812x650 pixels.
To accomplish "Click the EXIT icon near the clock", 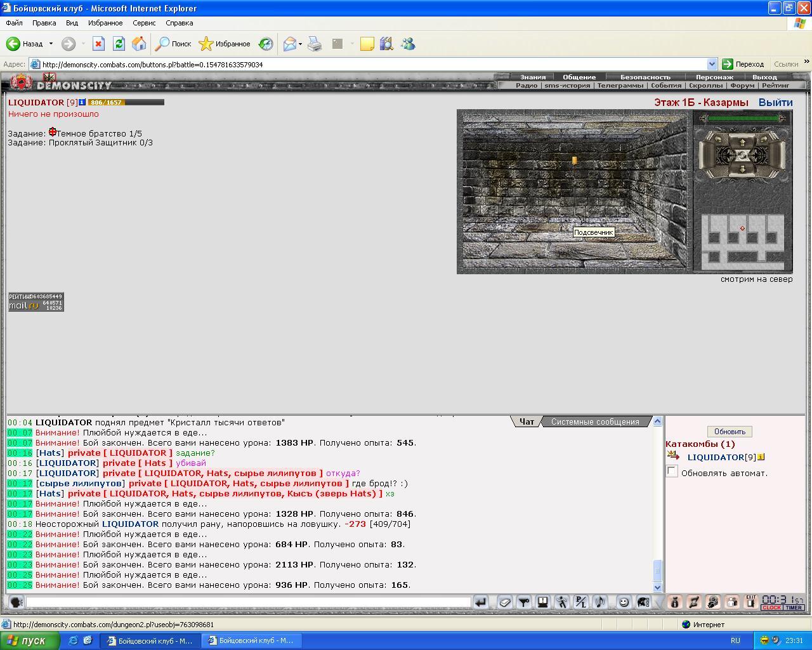I will [x=751, y=602].
